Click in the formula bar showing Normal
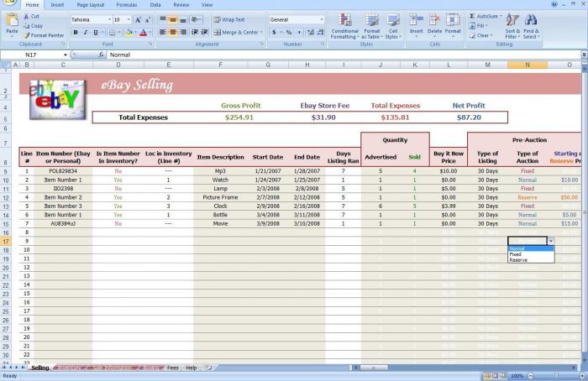 (x=343, y=55)
